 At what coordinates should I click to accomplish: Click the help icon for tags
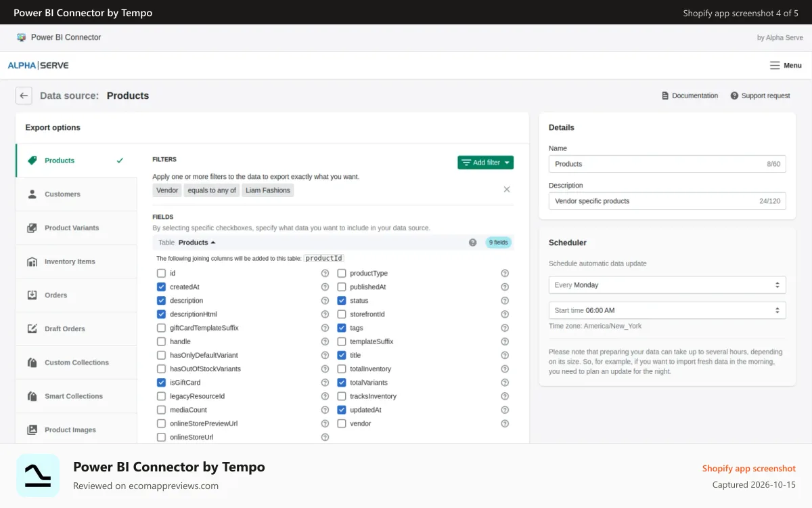(x=505, y=328)
